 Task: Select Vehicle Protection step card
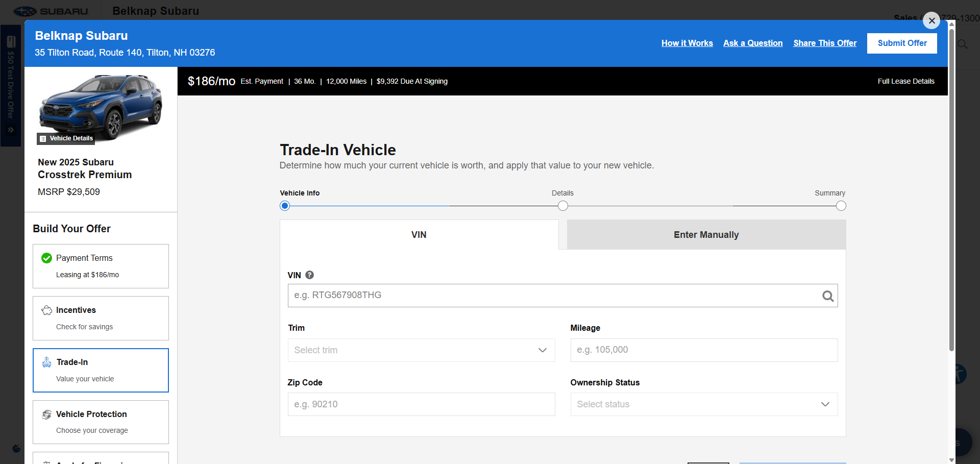click(101, 422)
